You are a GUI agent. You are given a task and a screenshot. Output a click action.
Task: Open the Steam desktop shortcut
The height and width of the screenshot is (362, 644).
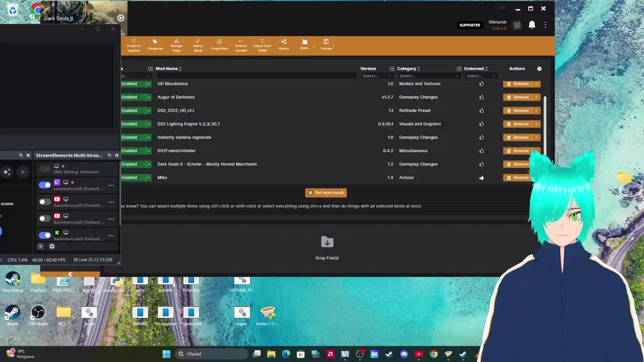click(12, 316)
